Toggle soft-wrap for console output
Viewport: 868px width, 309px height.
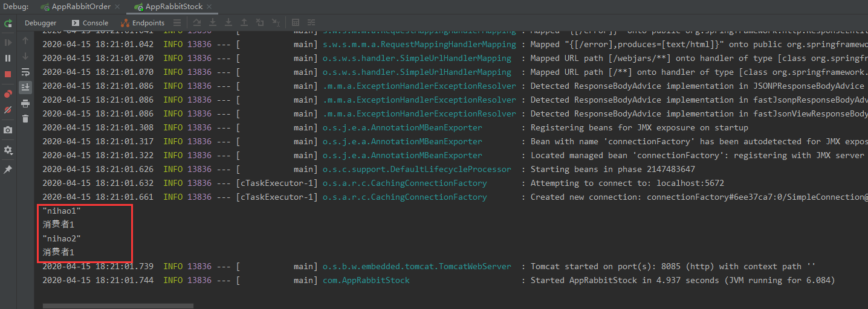25,72
